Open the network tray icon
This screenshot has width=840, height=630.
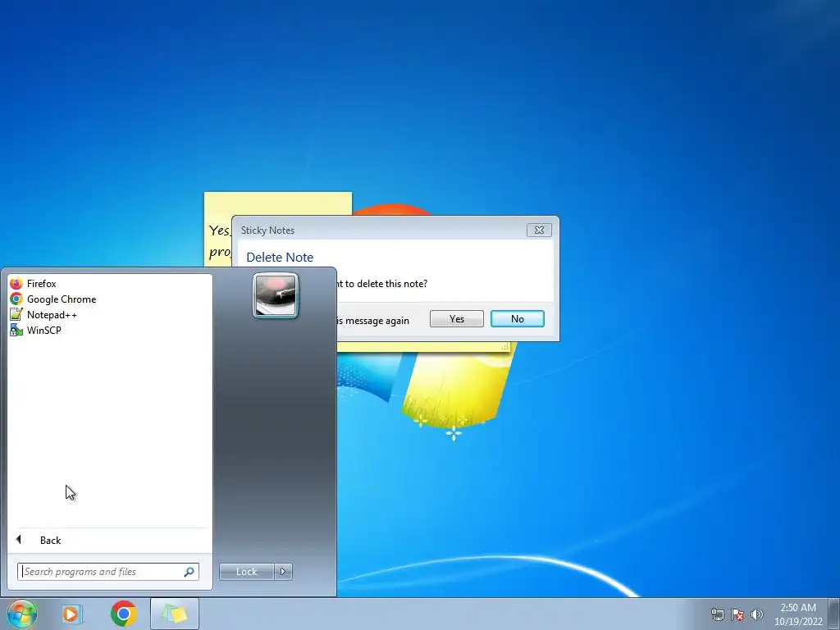(x=717, y=614)
